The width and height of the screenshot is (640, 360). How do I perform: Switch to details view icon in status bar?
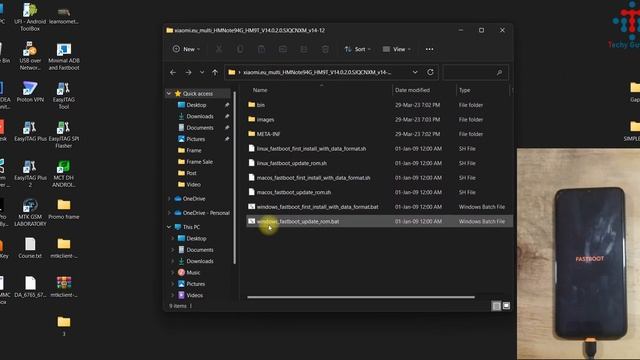496,306
